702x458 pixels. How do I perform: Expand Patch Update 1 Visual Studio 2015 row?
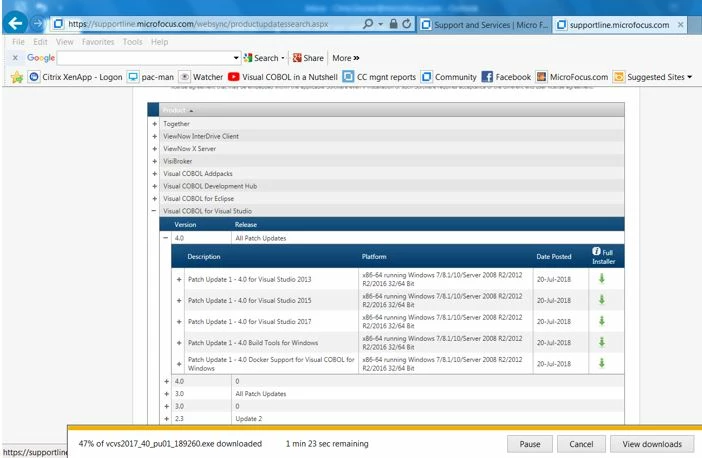tap(179, 300)
